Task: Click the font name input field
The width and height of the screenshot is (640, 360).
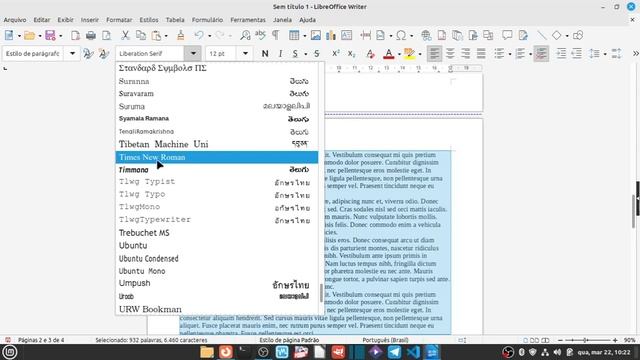Action: 151,53
